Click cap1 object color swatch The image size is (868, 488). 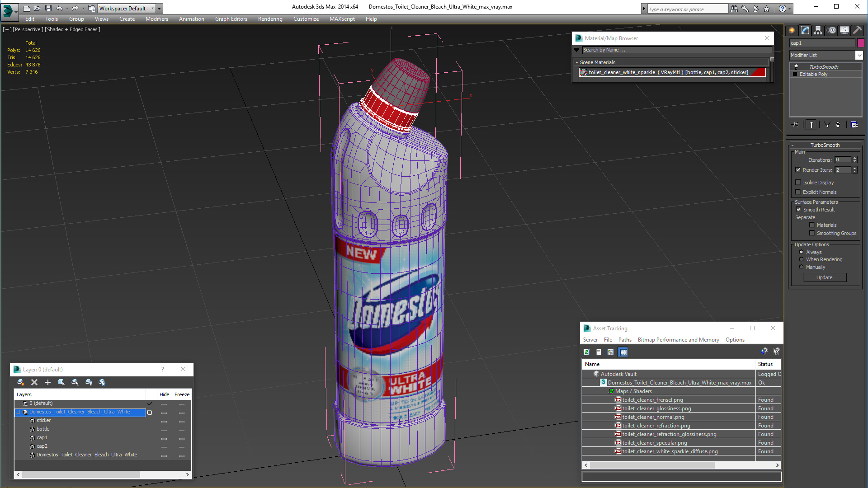tap(861, 43)
